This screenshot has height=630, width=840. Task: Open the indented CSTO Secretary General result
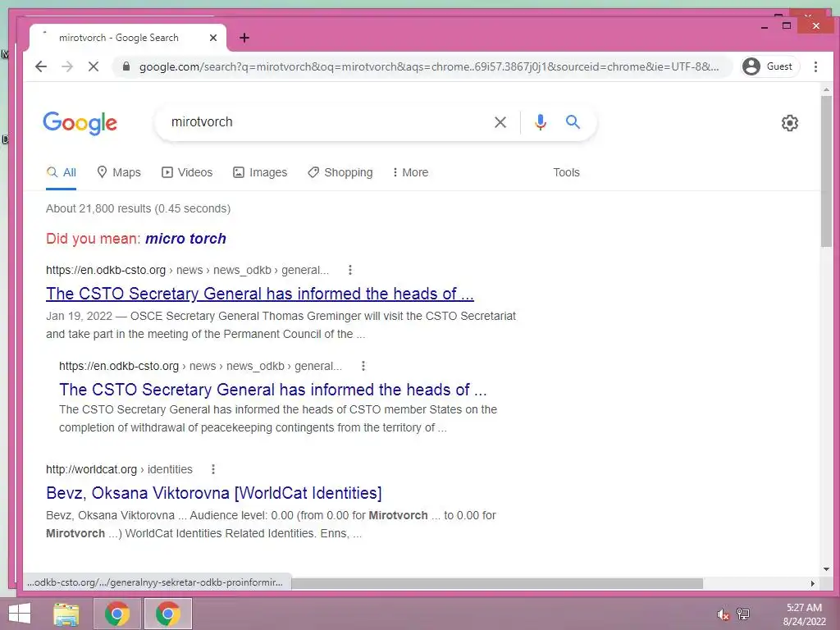(x=272, y=390)
